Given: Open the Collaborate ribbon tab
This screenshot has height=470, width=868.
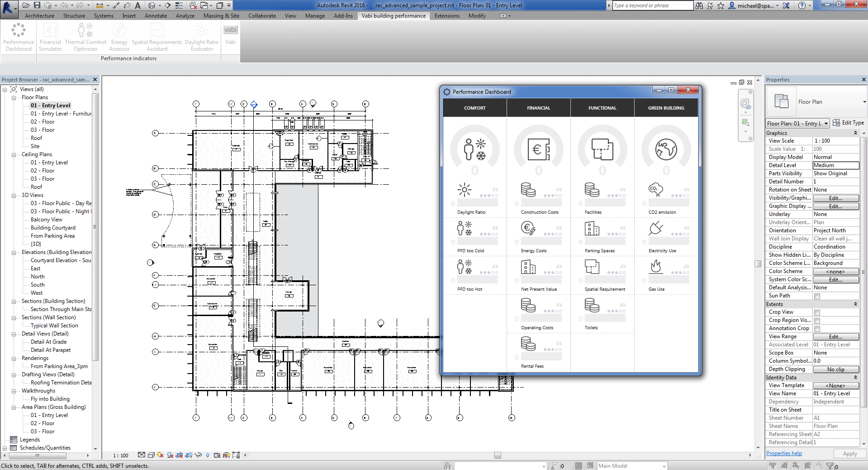Looking at the screenshot, I should (262, 16).
